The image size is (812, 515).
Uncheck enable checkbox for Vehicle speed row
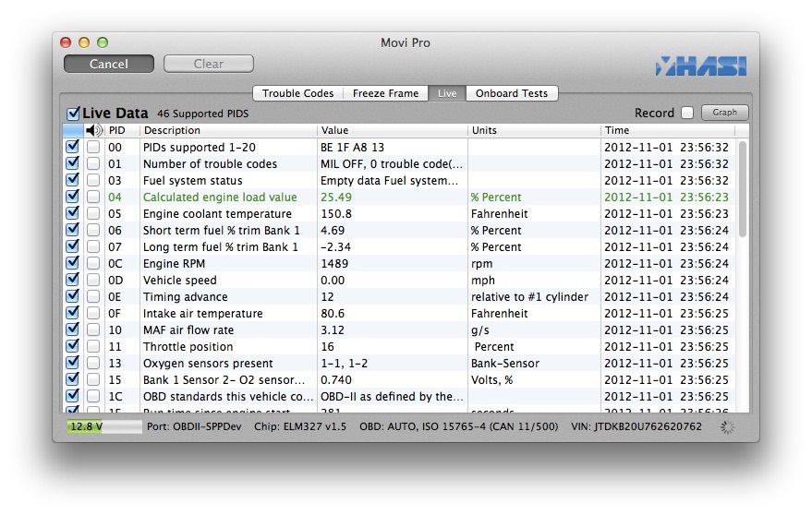click(72, 280)
